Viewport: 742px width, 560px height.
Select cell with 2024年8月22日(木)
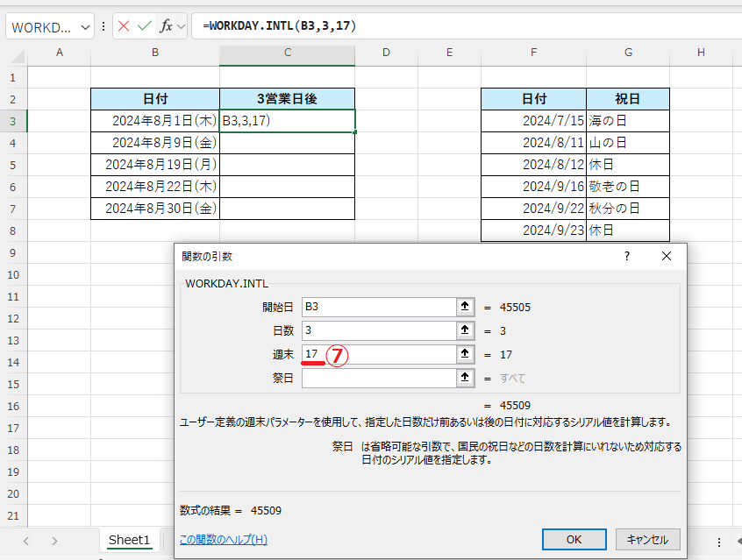click(x=155, y=187)
